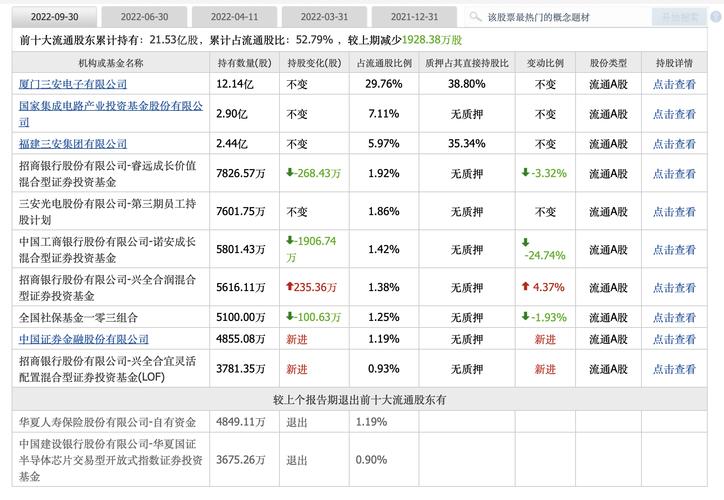The width and height of the screenshot is (724, 500).
Task: Select the green 1928.38万股 decrease figure
Action: [x=432, y=40]
